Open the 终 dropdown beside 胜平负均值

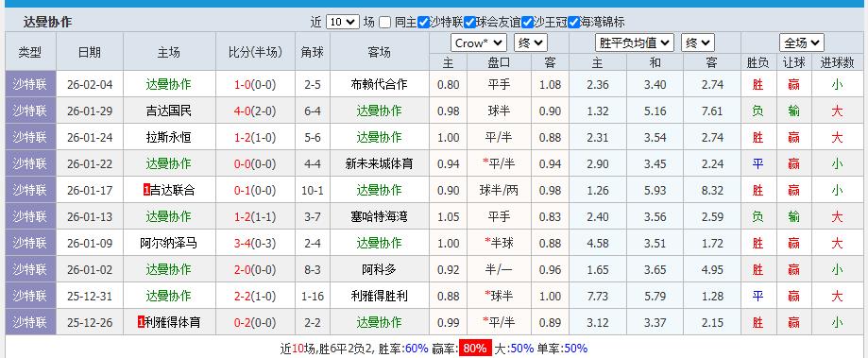tap(698, 43)
